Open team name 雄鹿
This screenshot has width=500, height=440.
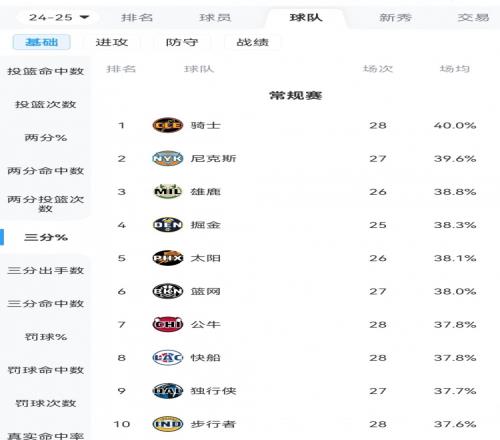(x=205, y=192)
